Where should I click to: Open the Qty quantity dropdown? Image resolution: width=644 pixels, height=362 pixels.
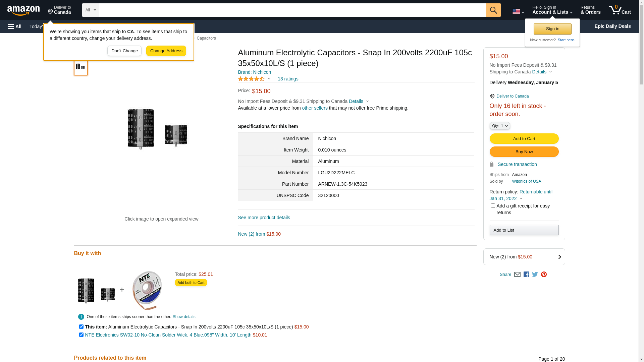coord(500,126)
